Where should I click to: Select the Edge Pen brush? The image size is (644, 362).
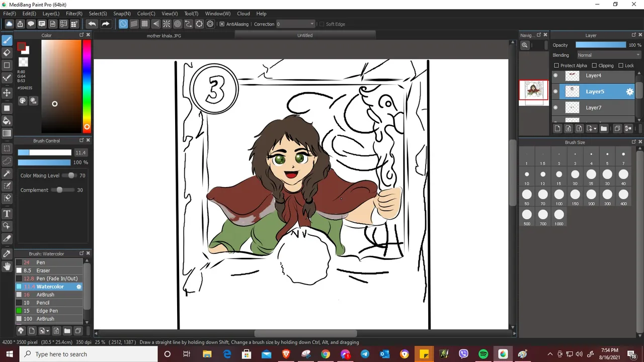point(49,311)
